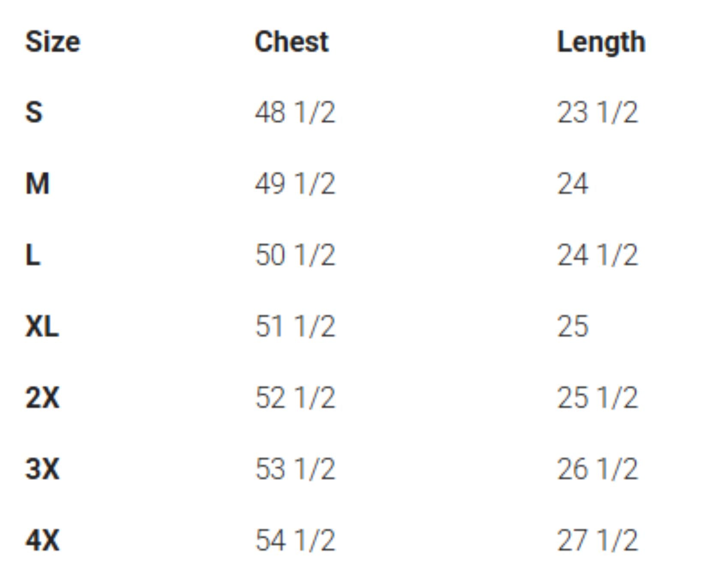Click the Chest column header
Image resolution: width=703 pixels, height=588 pixels.
[292, 42]
